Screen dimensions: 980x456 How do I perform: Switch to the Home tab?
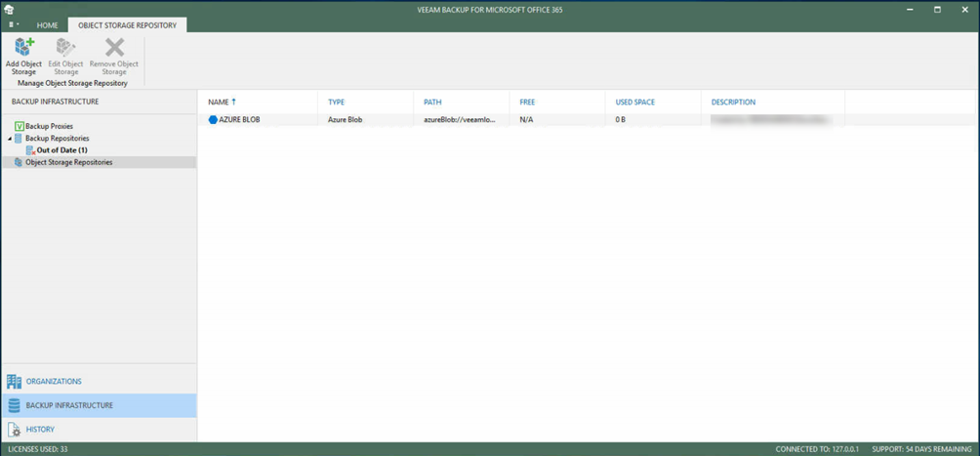48,25
